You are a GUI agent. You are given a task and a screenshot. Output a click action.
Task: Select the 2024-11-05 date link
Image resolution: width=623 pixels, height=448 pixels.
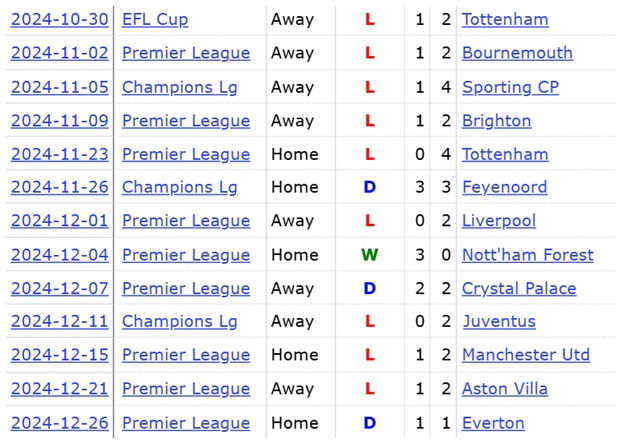pyautogui.click(x=59, y=87)
